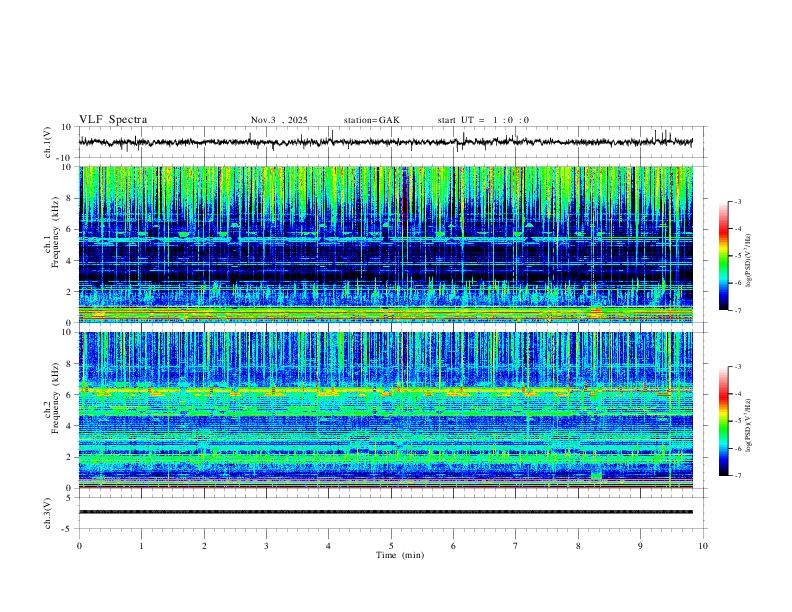Viewport: 792px width, 612px height.
Task: Click the "station=GAK" label
Action: [371, 120]
